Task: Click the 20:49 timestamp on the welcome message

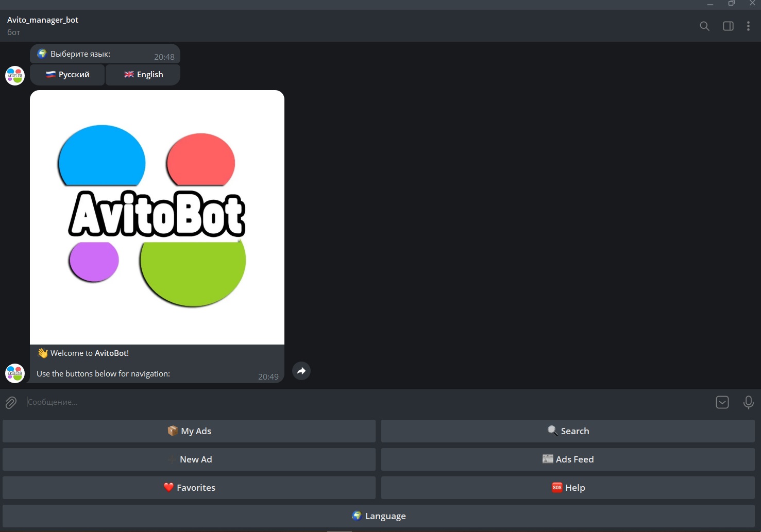Action: tap(268, 377)
